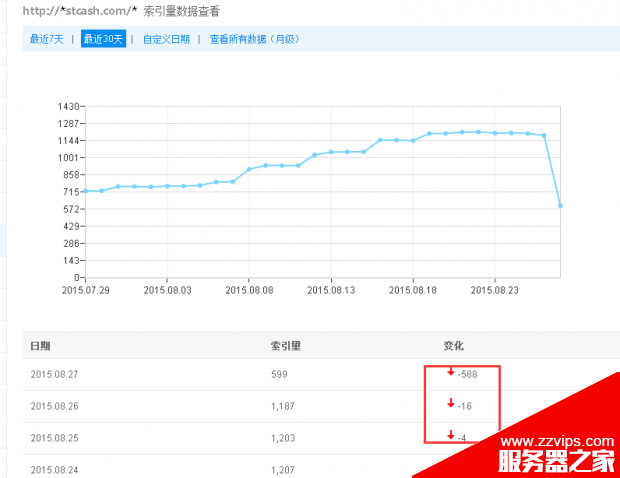Click the -16 change value

coord(465,406)
